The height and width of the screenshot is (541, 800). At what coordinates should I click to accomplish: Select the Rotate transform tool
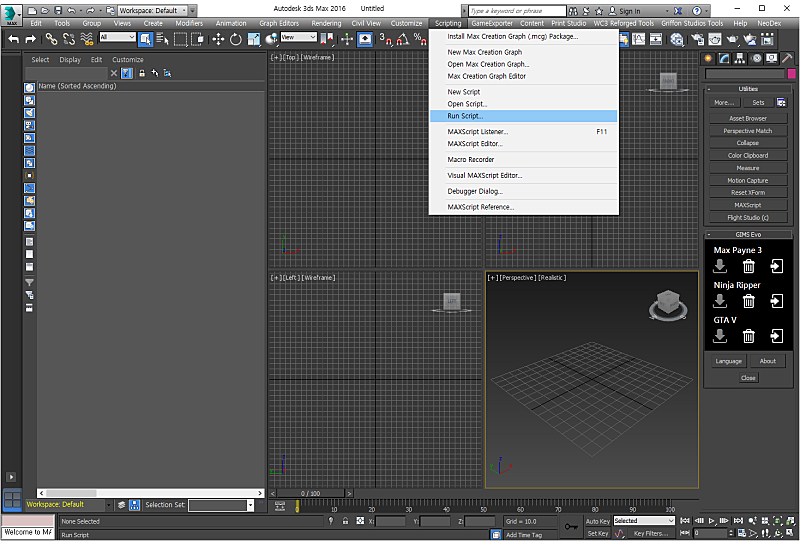235,39
